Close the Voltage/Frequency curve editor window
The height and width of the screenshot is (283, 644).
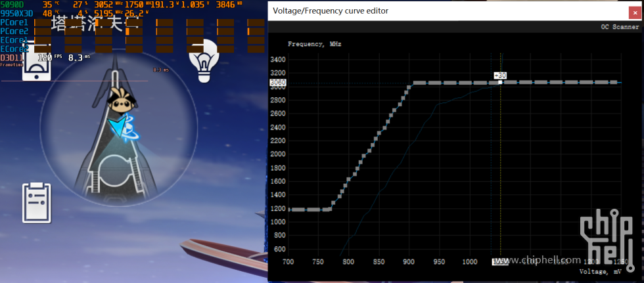(x=635, y=12)
